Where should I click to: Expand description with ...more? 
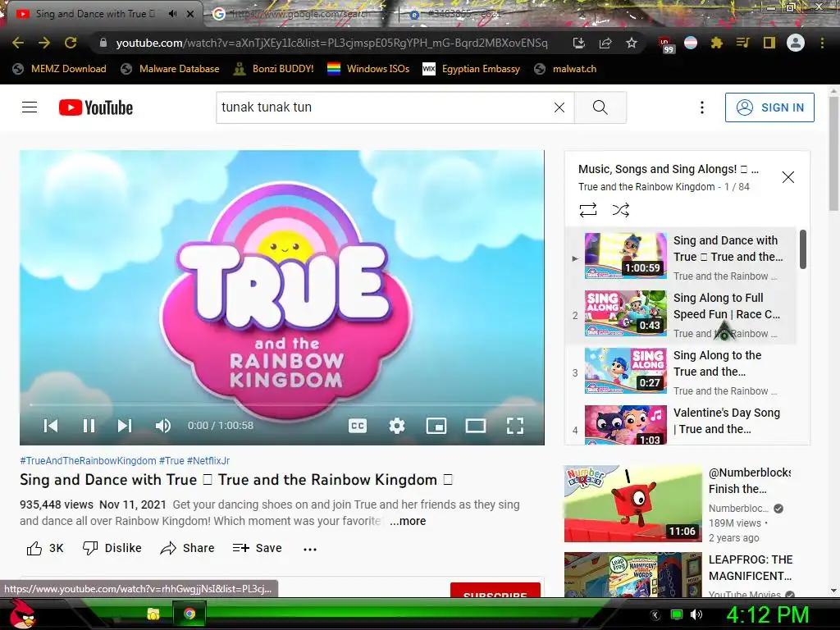pyautogui.click(x=408, y=521)
